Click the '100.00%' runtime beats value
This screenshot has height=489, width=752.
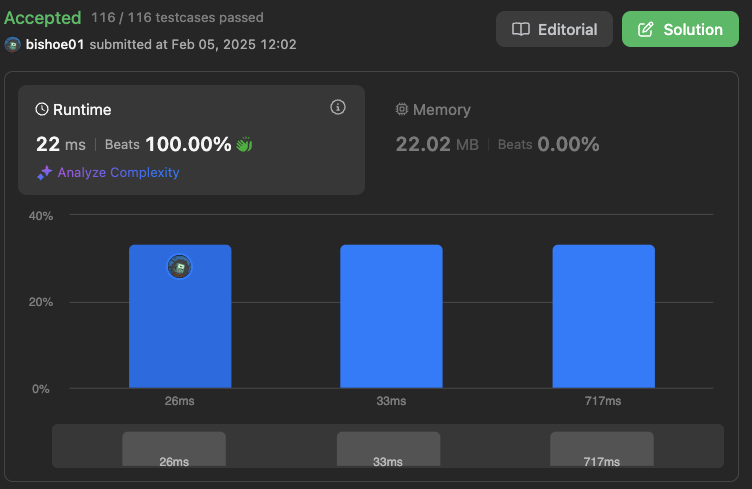point(188,144)
